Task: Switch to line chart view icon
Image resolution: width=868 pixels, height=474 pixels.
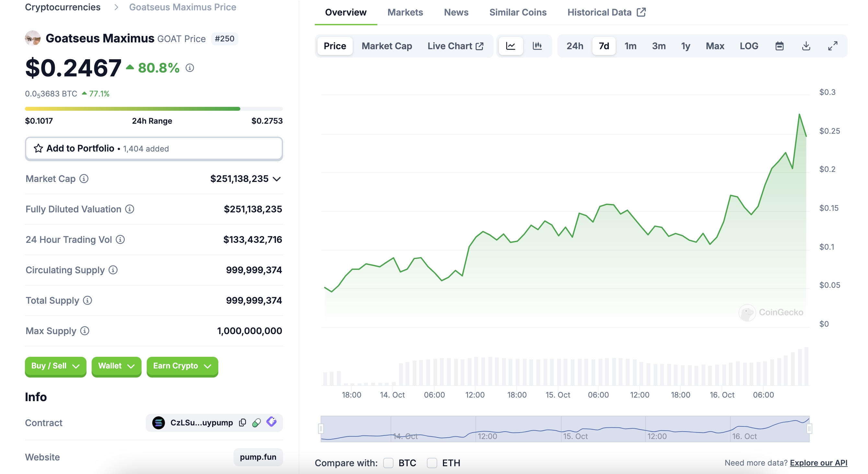Action: tap(510, 46)
